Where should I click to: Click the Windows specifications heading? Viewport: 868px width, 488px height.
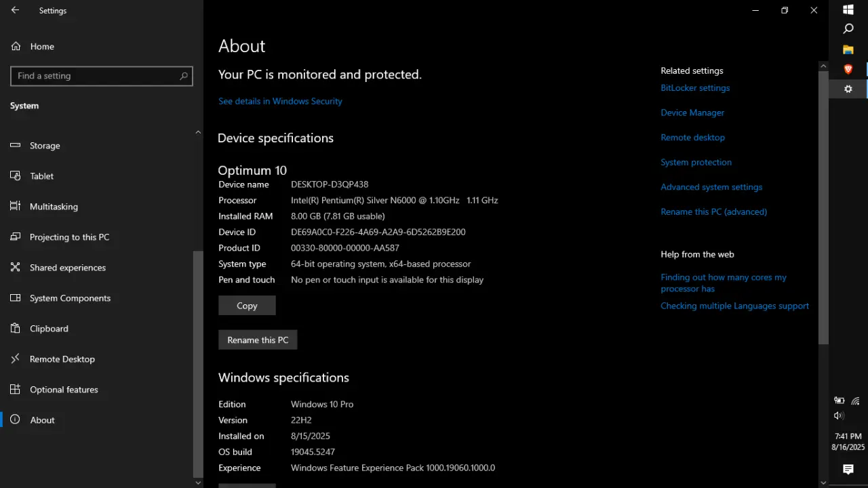coord(283,378)
